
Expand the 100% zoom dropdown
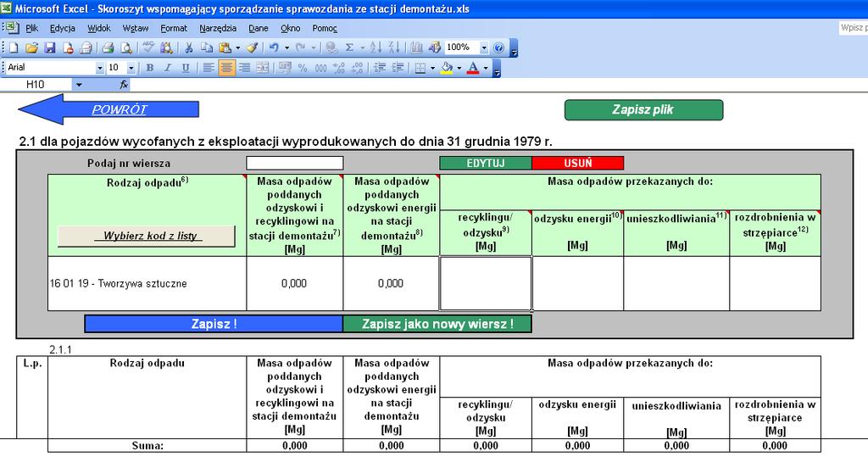[484, 48]
